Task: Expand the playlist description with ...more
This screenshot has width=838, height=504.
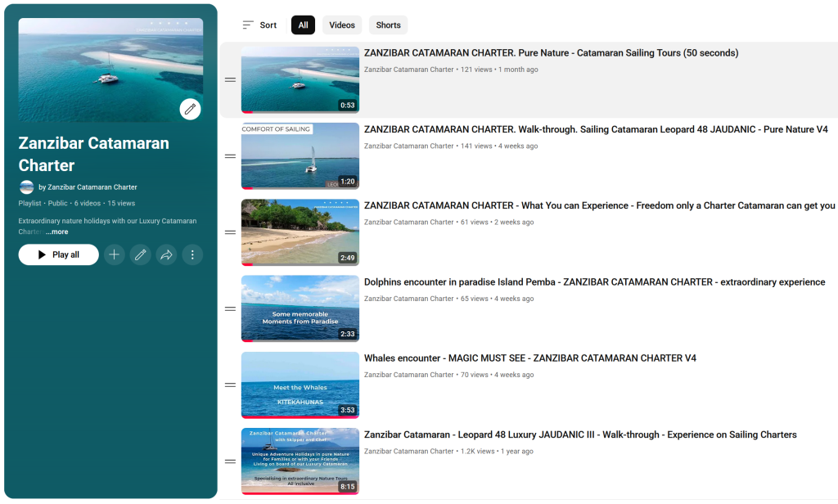Action: click(x=57, y=232)
